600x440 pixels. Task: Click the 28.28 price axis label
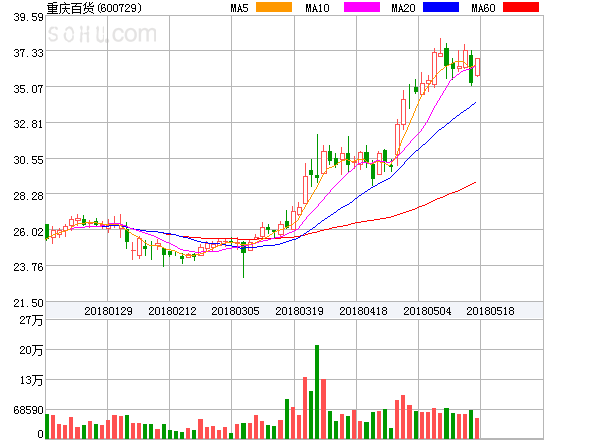point(29,196)
